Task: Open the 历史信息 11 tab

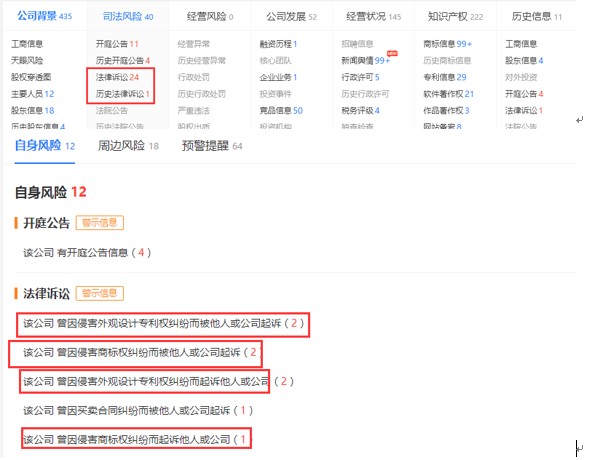Action: (537, 16)
